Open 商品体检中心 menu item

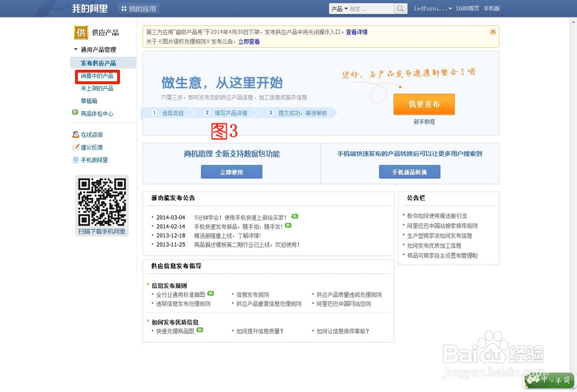[x=97, y=114]
